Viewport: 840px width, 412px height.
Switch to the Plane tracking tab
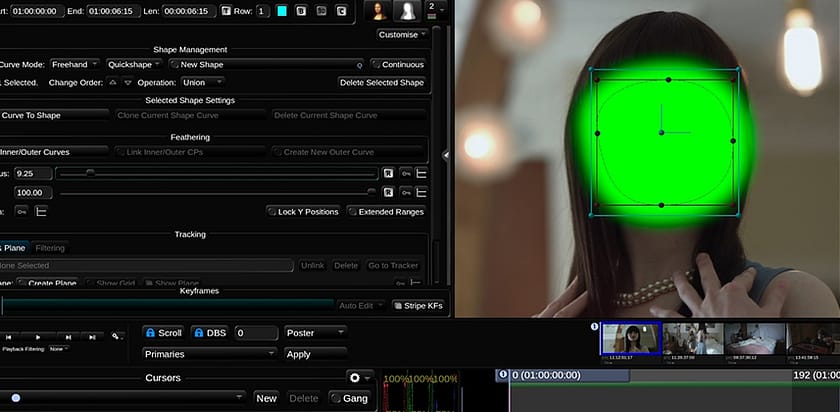[14, 248]
